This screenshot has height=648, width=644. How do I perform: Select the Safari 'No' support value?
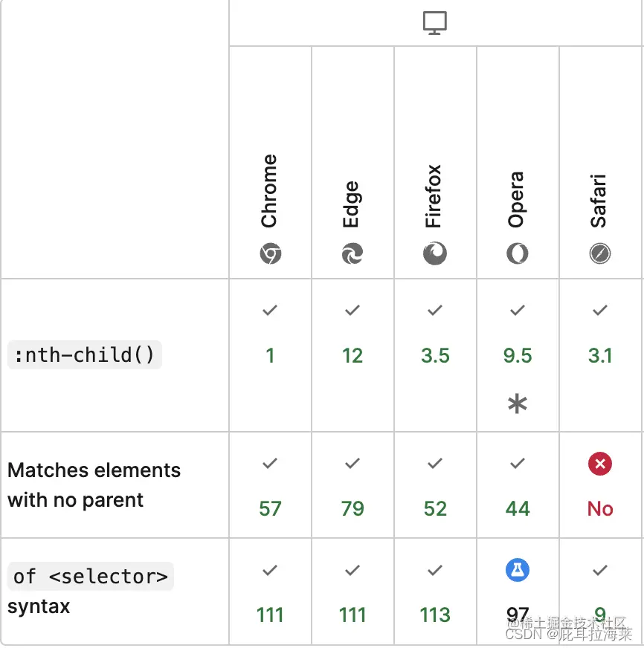click(x=599, y=509)
